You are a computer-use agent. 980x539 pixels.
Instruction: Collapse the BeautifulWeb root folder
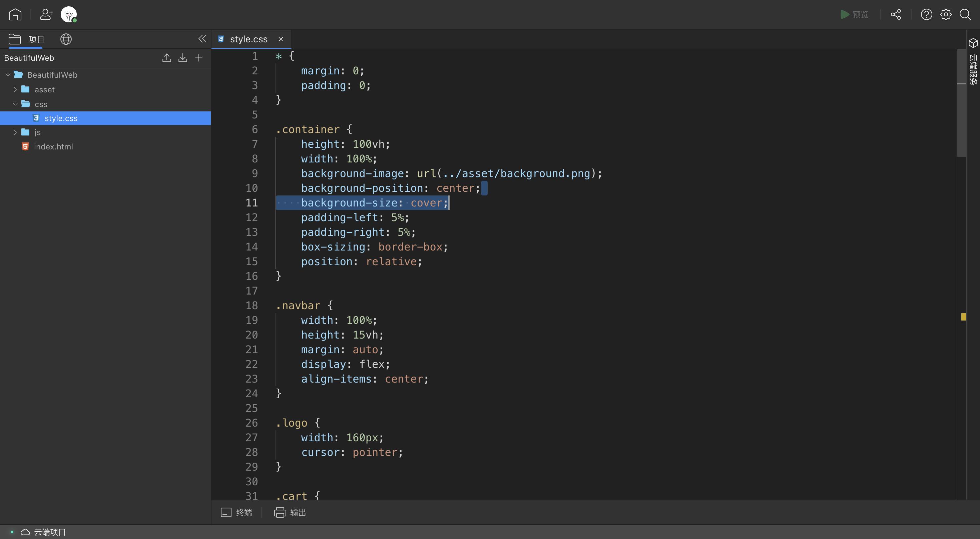click(8, 75)
